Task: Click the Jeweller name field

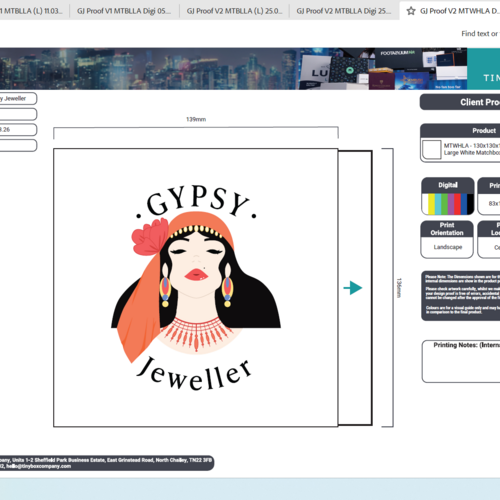Action: (18, 98)
